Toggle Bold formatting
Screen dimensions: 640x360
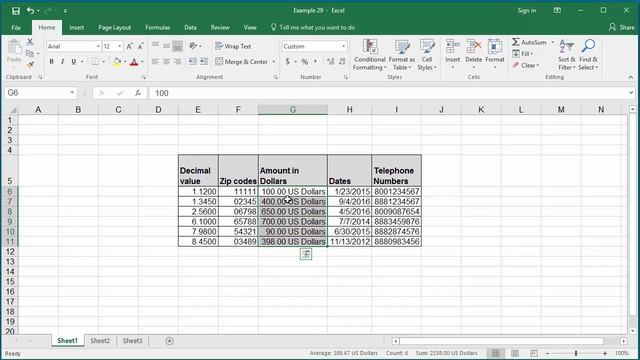click(51, 62)
